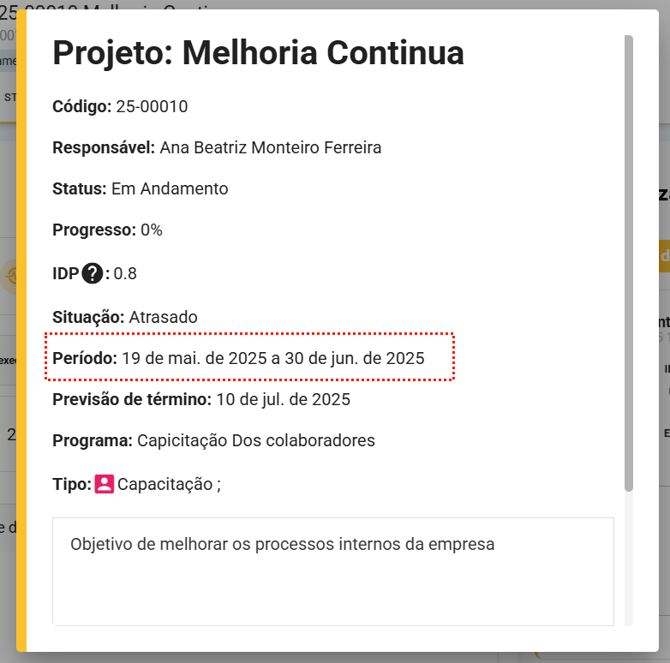This screenshot has height=663, width=670.
Task: Click the IDP value 0.8
Action: (x=125, y=273)
